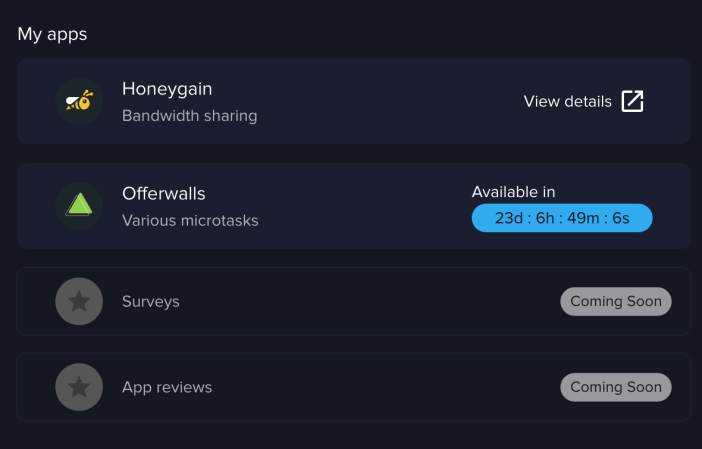Click the Coming Soon badge for App reviews

tap(616, 387)
